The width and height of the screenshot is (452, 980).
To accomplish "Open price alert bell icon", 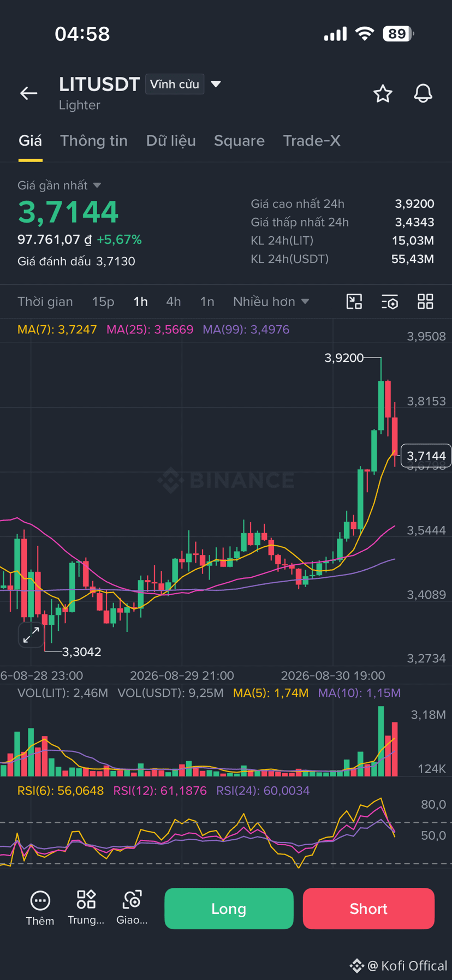I will click(423, 94).
